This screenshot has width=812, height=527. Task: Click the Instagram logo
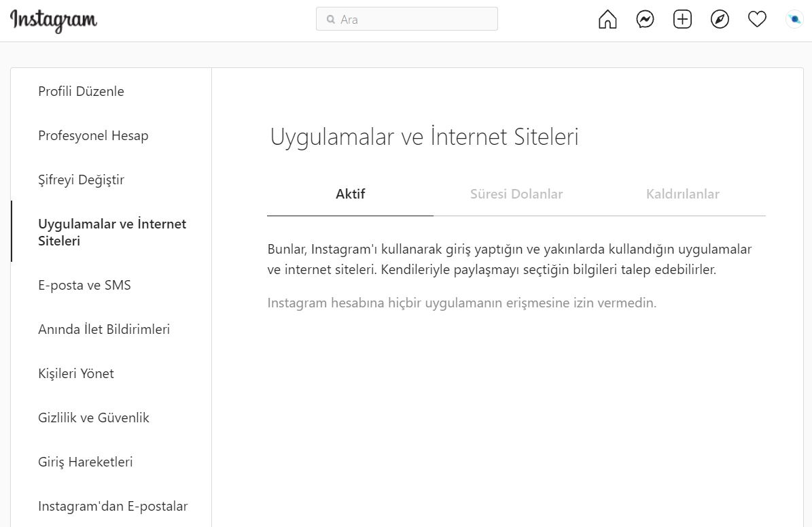pyautogui.click(x=53, y=20)
